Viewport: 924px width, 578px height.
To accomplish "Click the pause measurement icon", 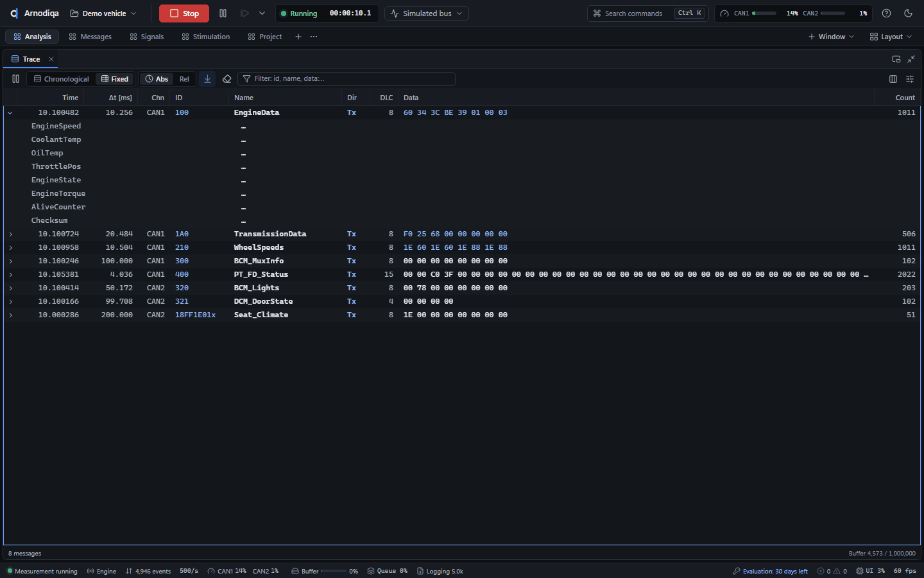I will point(223,13).
